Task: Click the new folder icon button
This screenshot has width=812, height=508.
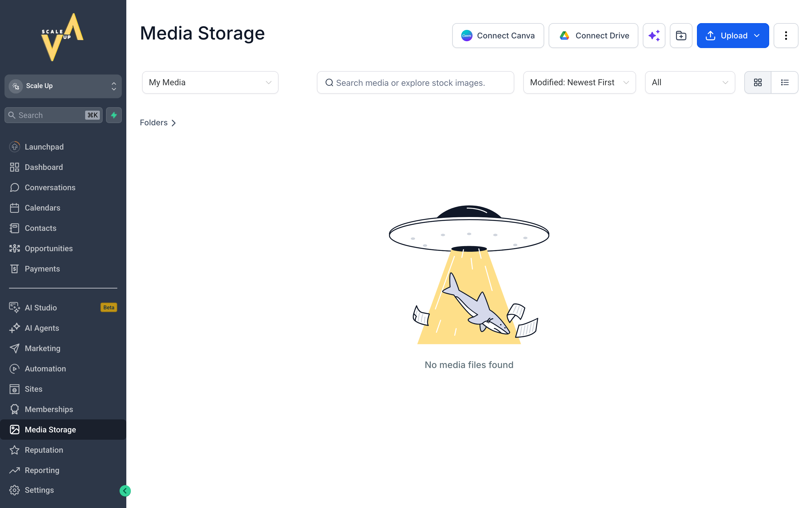Action: click(681, 36)
